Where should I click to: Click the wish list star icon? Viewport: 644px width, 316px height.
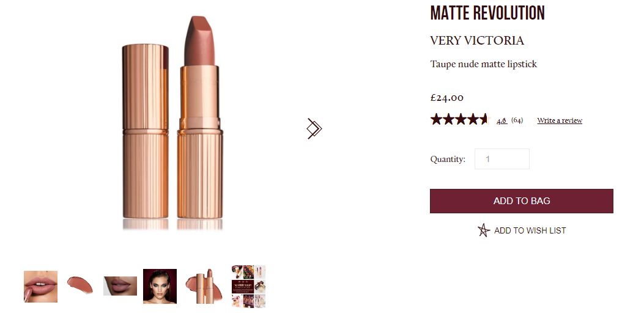tap(484, 230)
